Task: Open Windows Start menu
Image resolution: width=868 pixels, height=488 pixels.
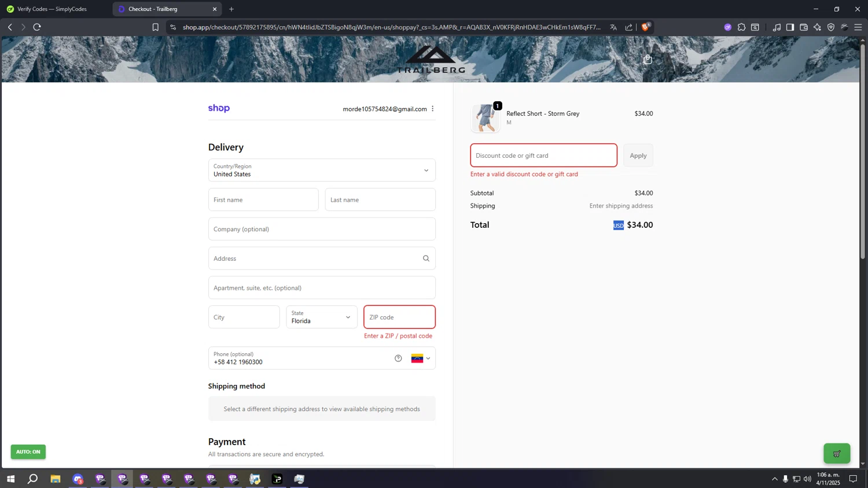Action: coord(10,479)
